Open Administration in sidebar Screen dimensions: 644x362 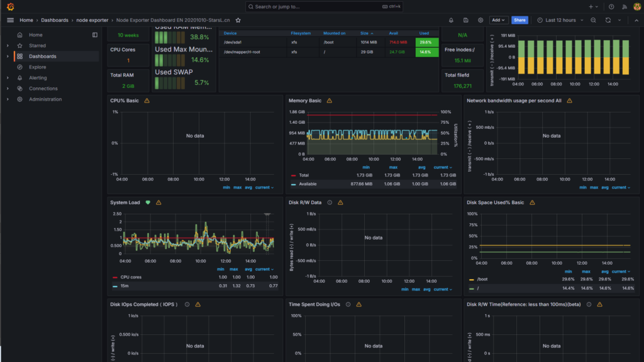pyautogui.click(x=45, y=99)
